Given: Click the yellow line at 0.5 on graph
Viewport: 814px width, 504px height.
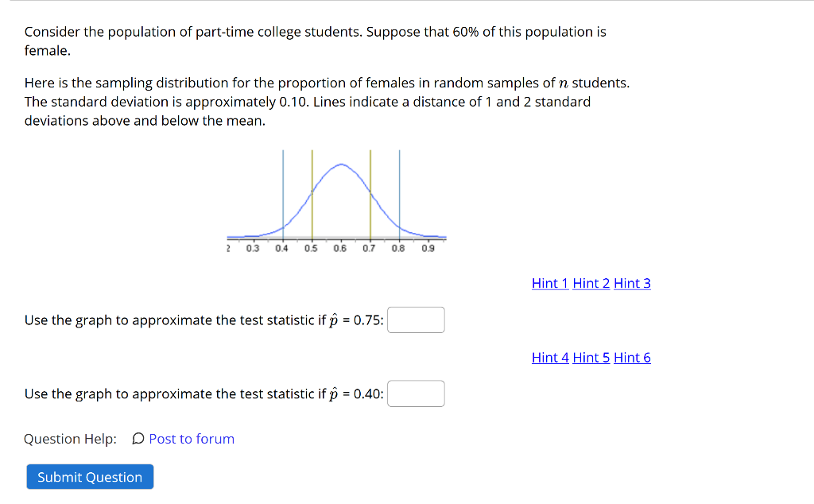Looking at the screenshot, I should pos(312,195).
